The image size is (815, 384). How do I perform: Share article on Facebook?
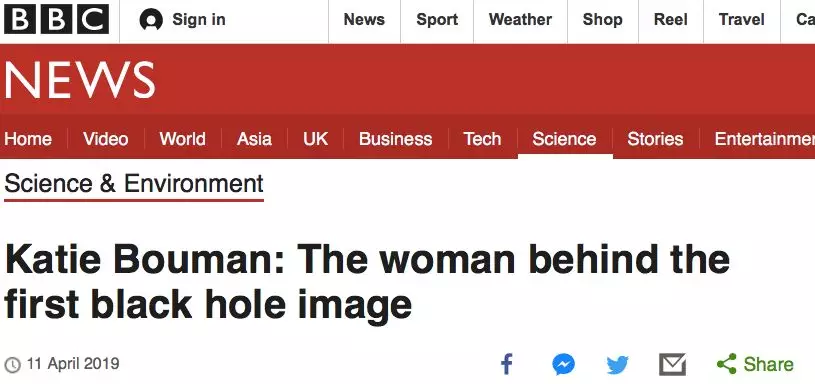507,364
